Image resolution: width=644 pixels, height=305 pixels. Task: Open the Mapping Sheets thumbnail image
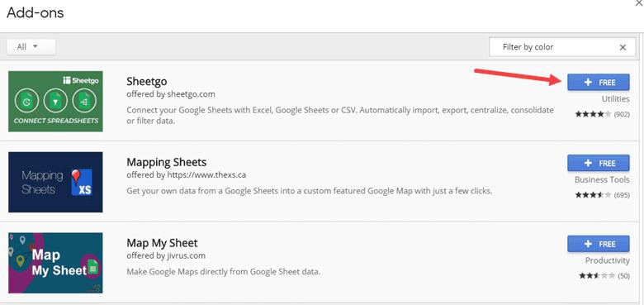55,182
